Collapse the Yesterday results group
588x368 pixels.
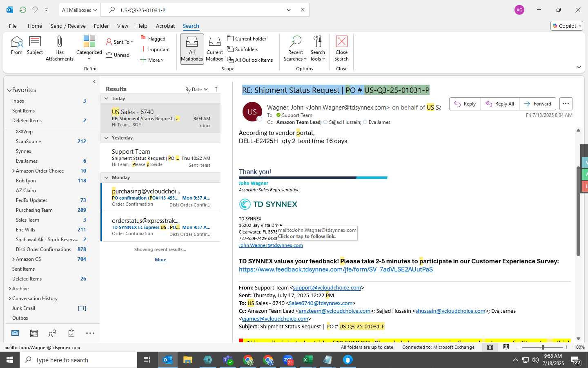[106, 138]
